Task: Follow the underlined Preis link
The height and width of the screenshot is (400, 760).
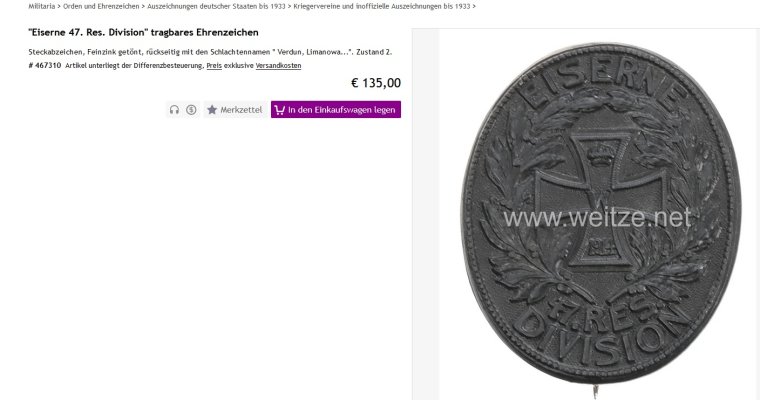Action: tap(214, 65)
